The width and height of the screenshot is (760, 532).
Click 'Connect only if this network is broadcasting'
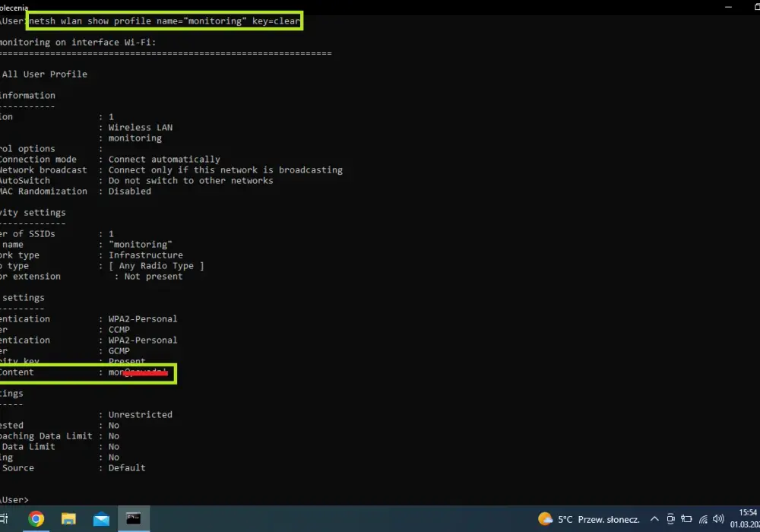tap(226, 170)
